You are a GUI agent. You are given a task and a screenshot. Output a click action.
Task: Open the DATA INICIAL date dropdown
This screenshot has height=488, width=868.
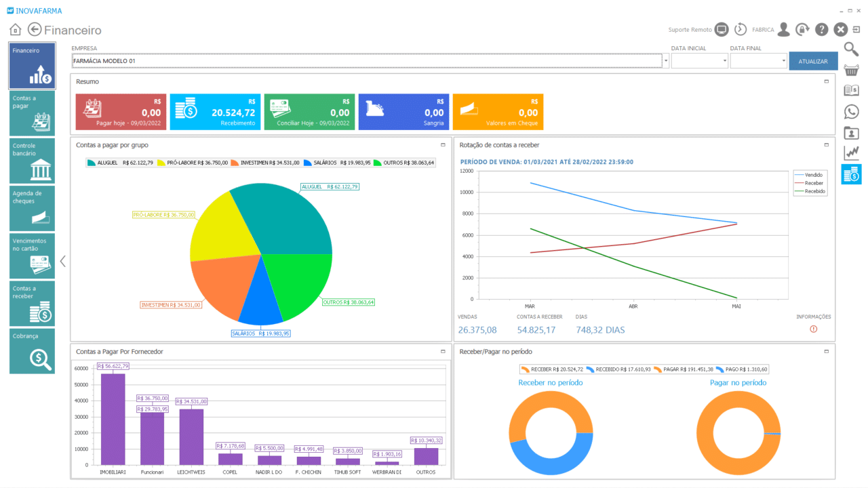coord(725,61)
